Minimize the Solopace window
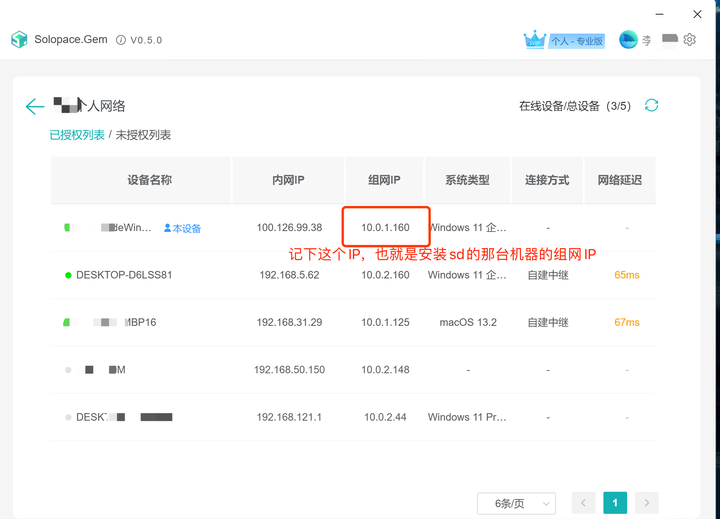 (659, 14)
